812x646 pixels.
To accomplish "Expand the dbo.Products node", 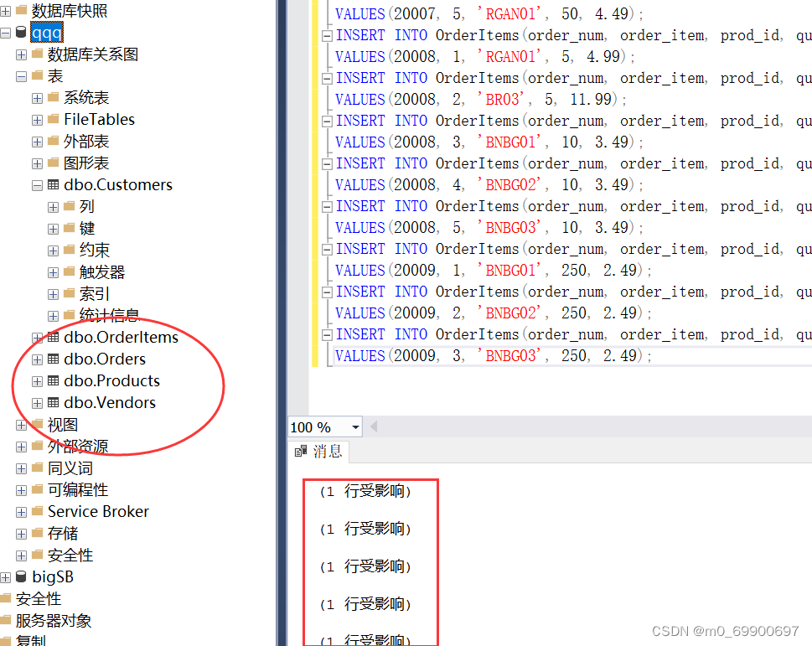I will [x=36, y=380].
